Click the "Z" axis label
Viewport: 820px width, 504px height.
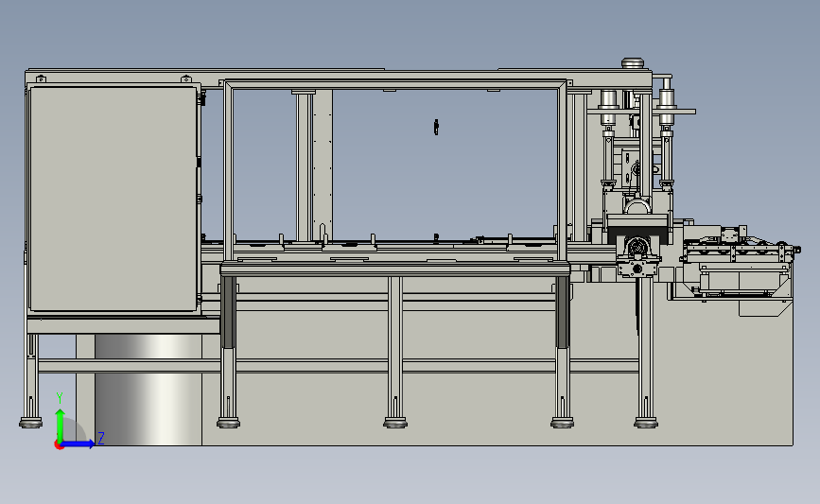pos(101,438)
